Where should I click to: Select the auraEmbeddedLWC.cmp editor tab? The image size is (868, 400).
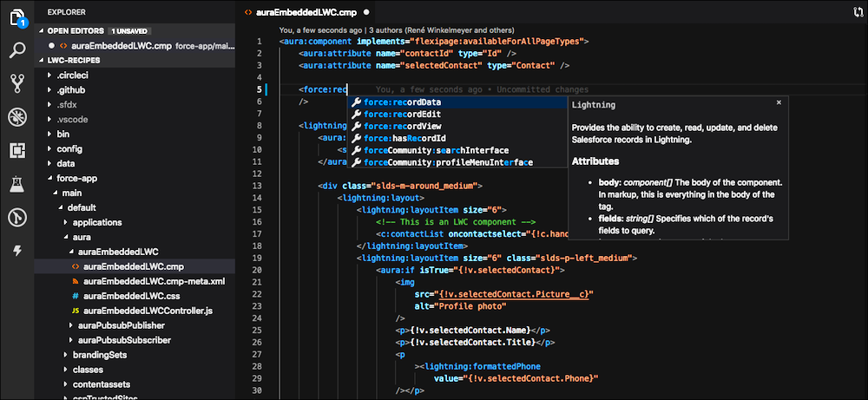tap(304, 13)
